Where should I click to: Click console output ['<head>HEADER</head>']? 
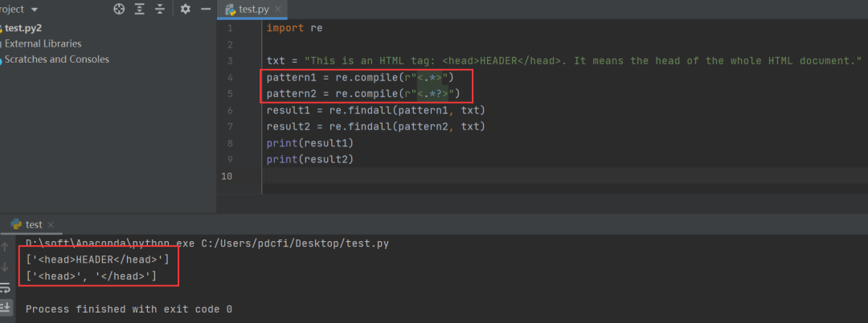point(97,260)
